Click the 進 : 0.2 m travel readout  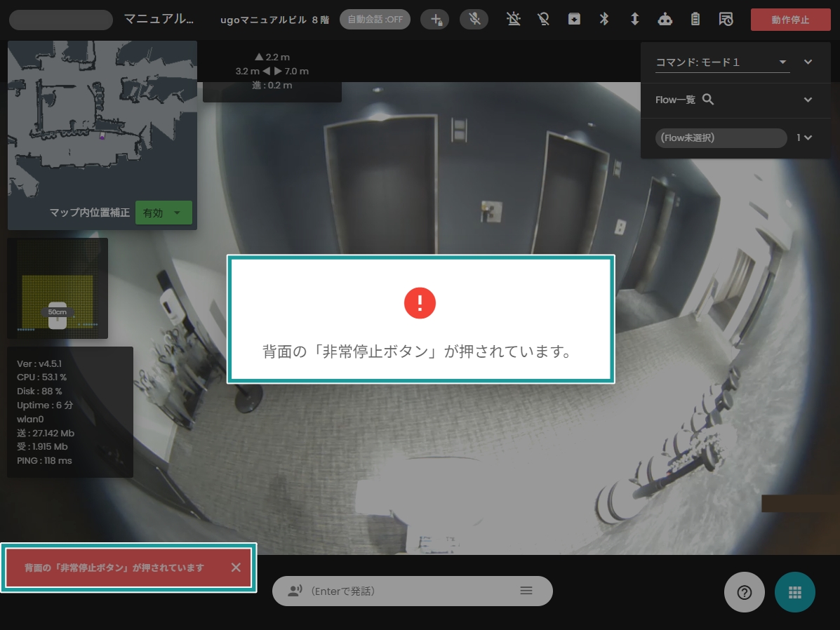[272, 85]
